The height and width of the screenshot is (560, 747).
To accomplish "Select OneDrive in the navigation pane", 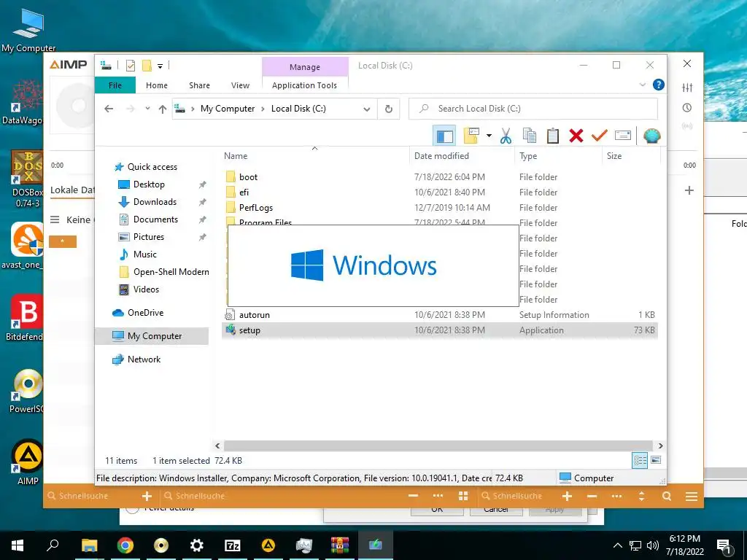I will (x=145, y=313).
